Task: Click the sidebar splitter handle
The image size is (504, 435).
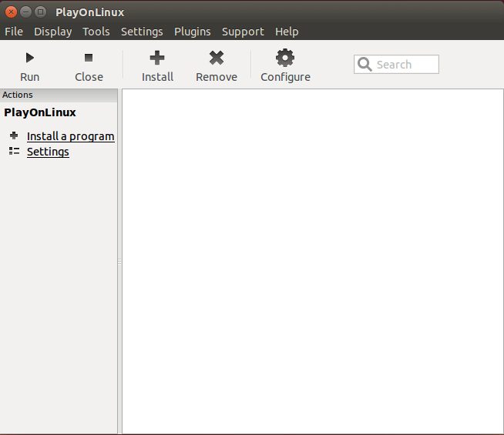Action: [119, 262]
